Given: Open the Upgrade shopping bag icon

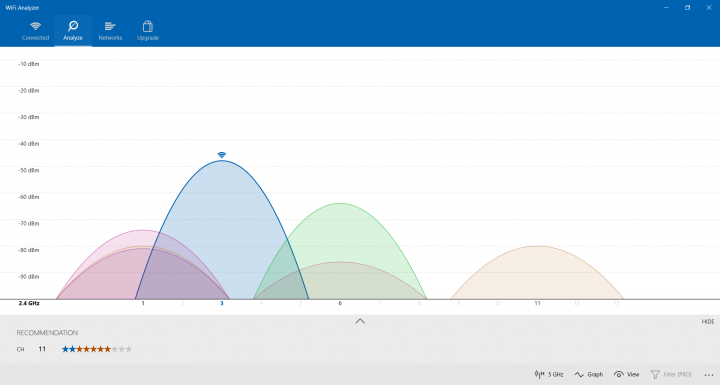Looking at the screenshot, I should (x=147, y=26).
